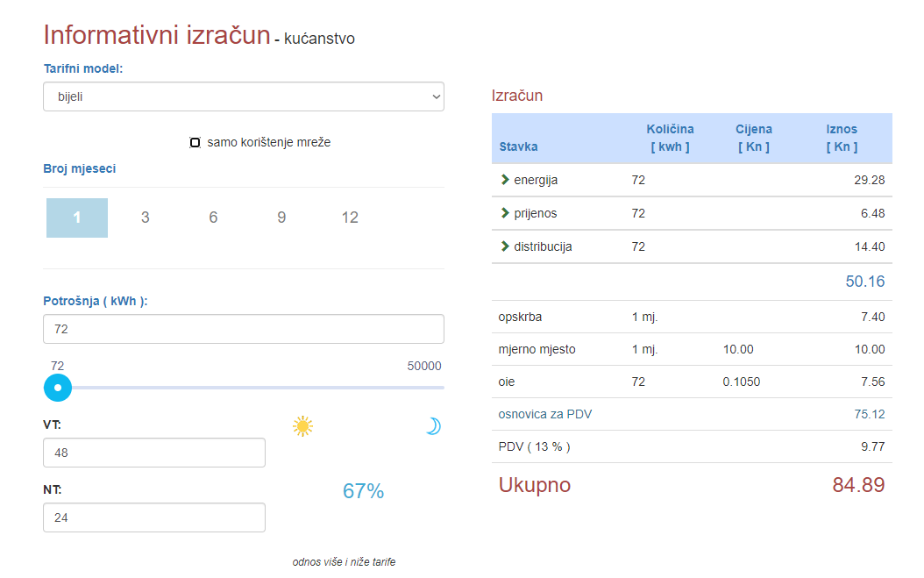This screenshot has height=578, width=924.
Task: Click the moon icon for low tariff
Action: (x=432, y=426)
